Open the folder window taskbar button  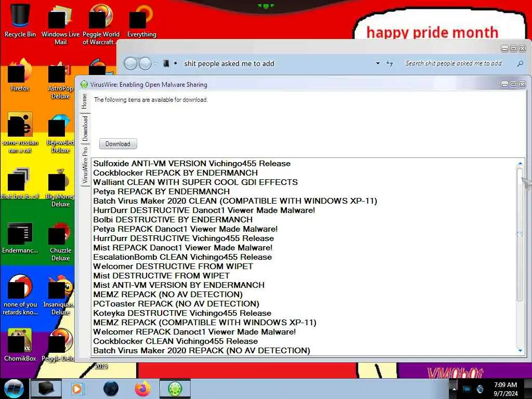tap(46, 389)
